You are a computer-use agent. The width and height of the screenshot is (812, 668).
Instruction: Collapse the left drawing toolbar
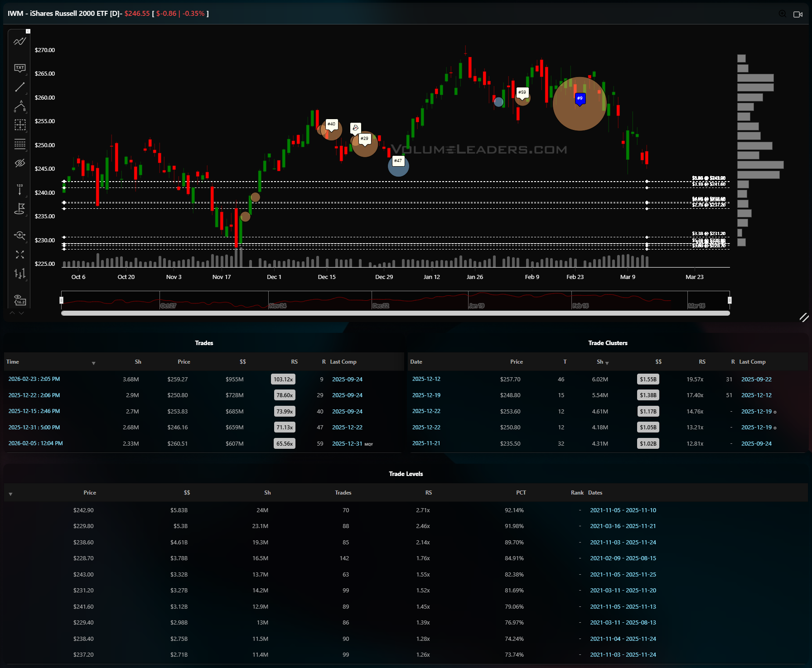pyautogui.click(x=28, y=31)
